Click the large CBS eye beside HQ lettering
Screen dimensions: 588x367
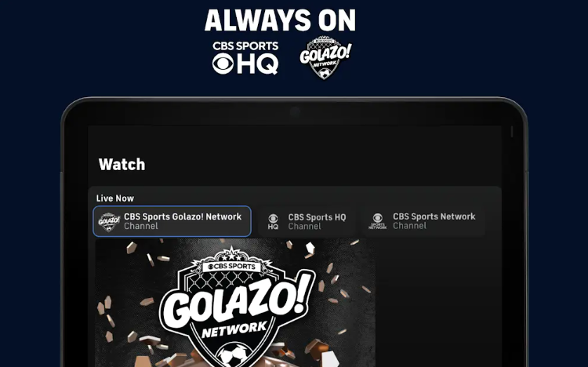(x=223, y=64)
